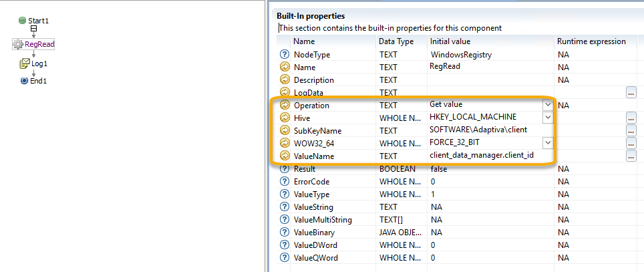The height and width of the screenshot is (272, 644).
Task: Click the arrow icon beside SubKeyName row
Action: point(284,131)
